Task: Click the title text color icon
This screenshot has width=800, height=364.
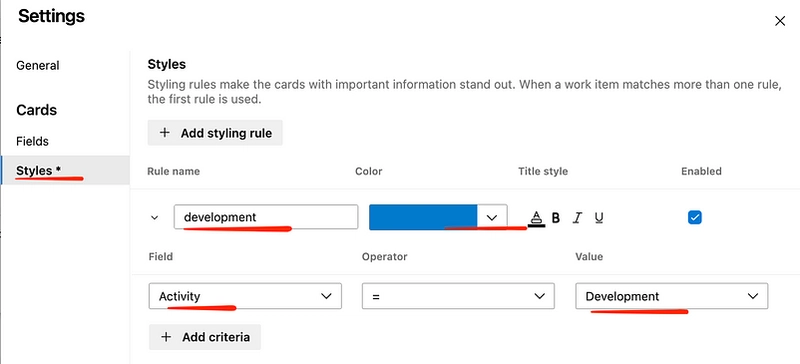Action: click(536, 219)
